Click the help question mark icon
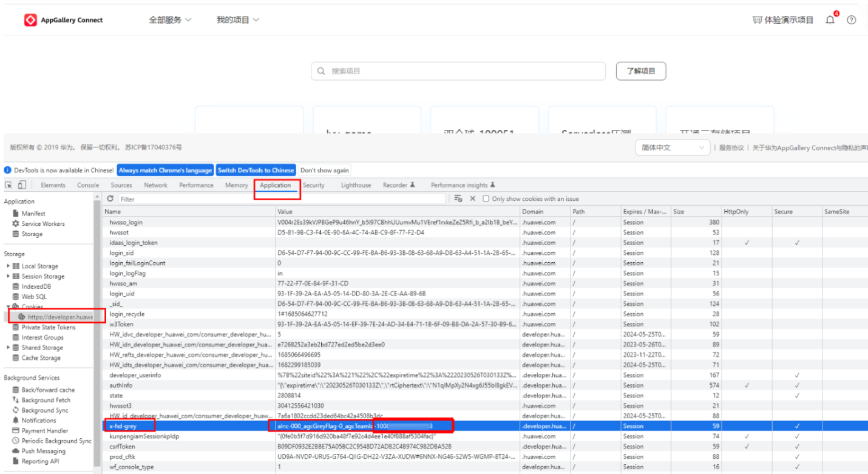This screenshot has height=474, width=868. [851, 20]
